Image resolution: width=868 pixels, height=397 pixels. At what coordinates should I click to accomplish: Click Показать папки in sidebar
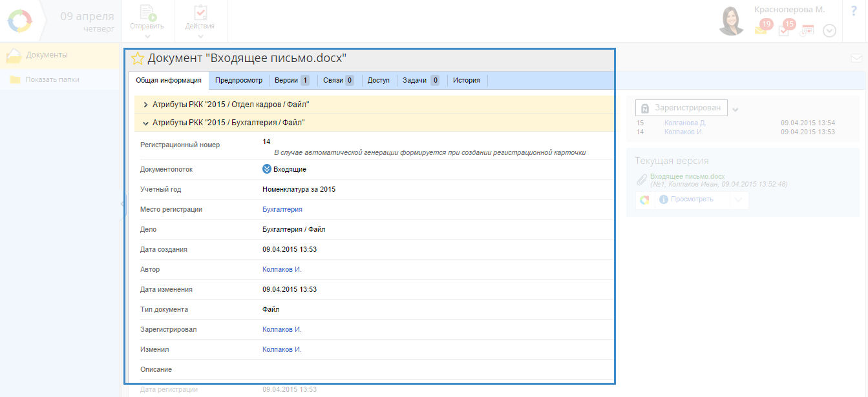52,79
